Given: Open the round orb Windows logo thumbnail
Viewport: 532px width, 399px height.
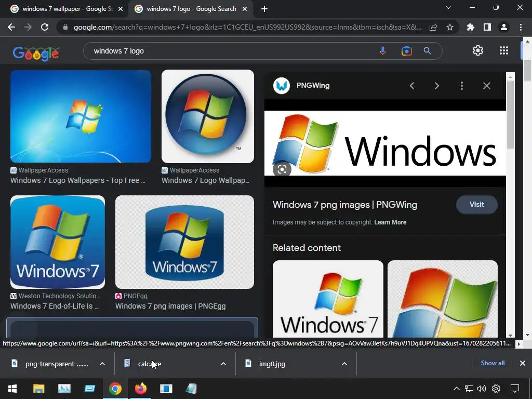Looking at the screenshot, I should [208, 116].
